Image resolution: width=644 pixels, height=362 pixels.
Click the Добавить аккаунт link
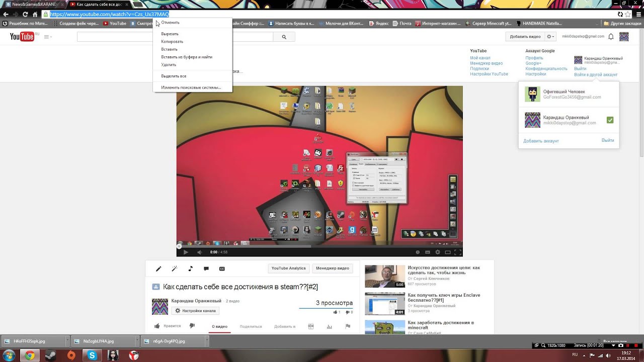click(541, 141)
